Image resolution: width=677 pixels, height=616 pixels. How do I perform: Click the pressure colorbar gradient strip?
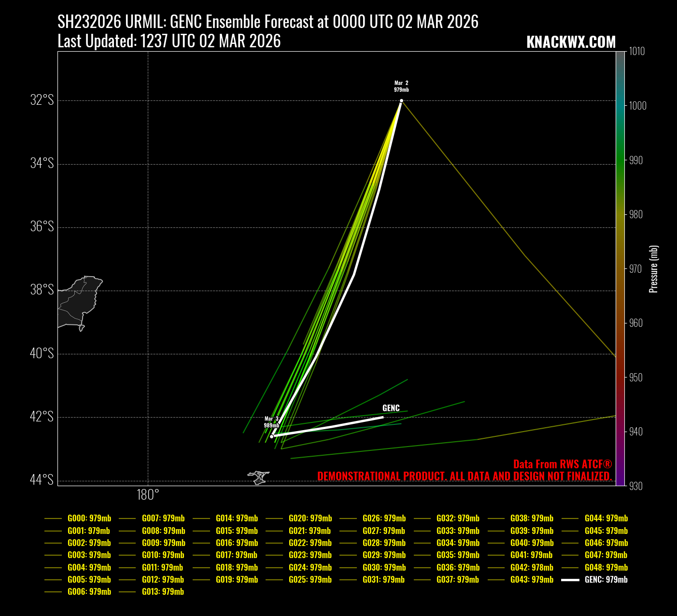pyautogui.click(x=621, y=268)
